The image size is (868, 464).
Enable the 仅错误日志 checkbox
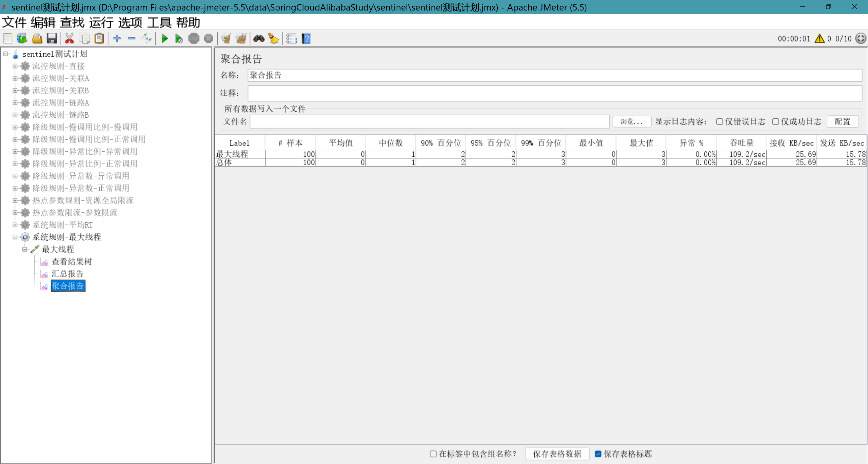tap(719, 121)
